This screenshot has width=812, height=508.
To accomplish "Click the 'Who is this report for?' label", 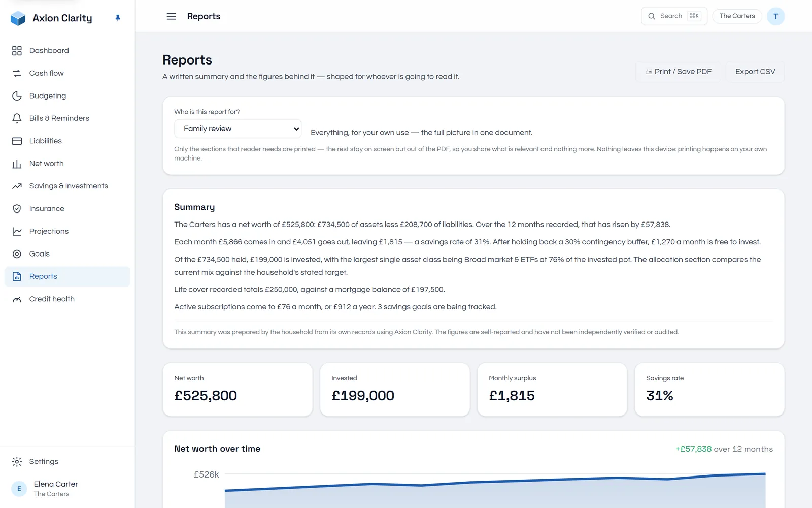I will point(207,112).
